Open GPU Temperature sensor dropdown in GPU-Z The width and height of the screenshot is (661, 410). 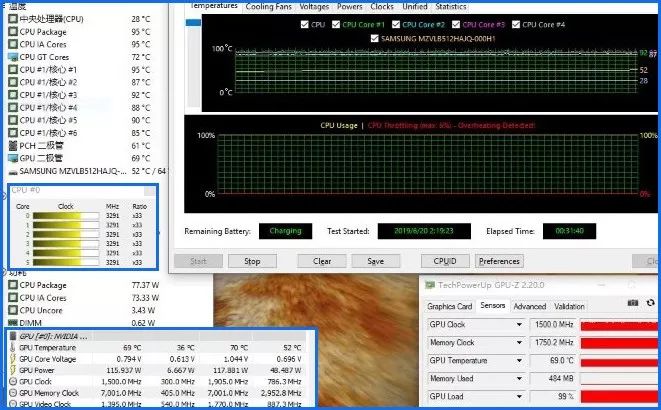(519, 361)
